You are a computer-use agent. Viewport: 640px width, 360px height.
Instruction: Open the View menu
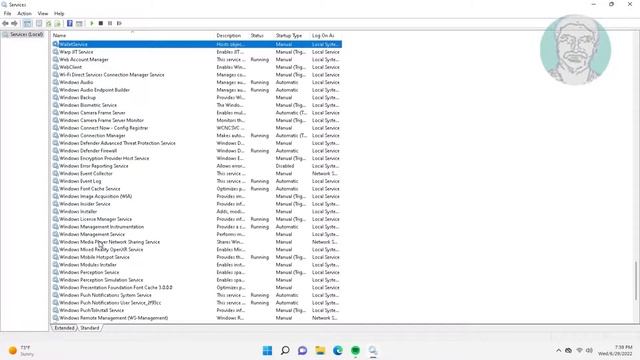pos(43,13)
